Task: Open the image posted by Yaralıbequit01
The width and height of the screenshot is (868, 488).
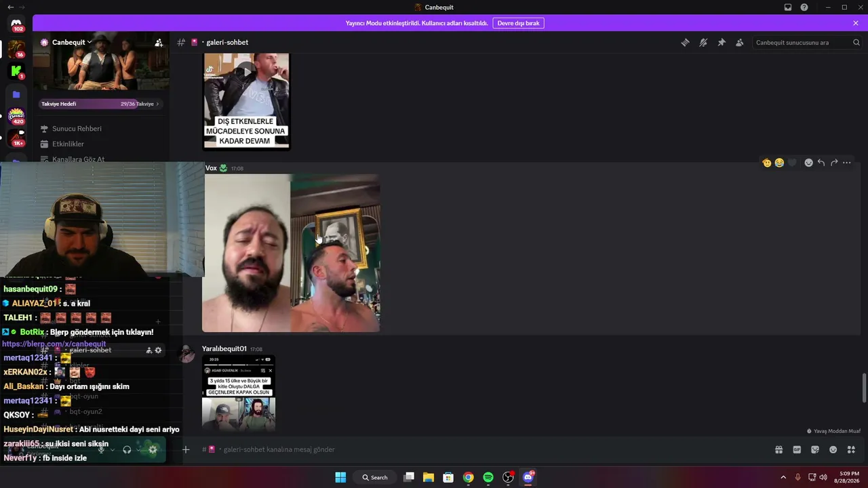Action: click(239, 394)
